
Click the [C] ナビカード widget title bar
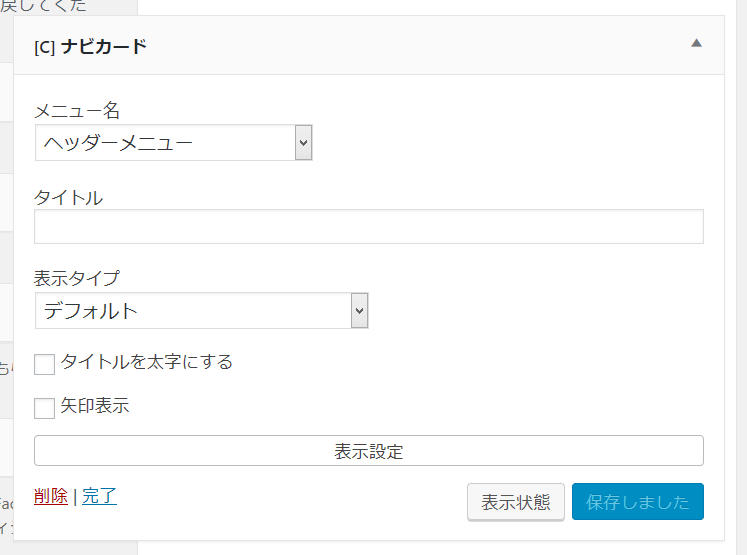(300, 46)
